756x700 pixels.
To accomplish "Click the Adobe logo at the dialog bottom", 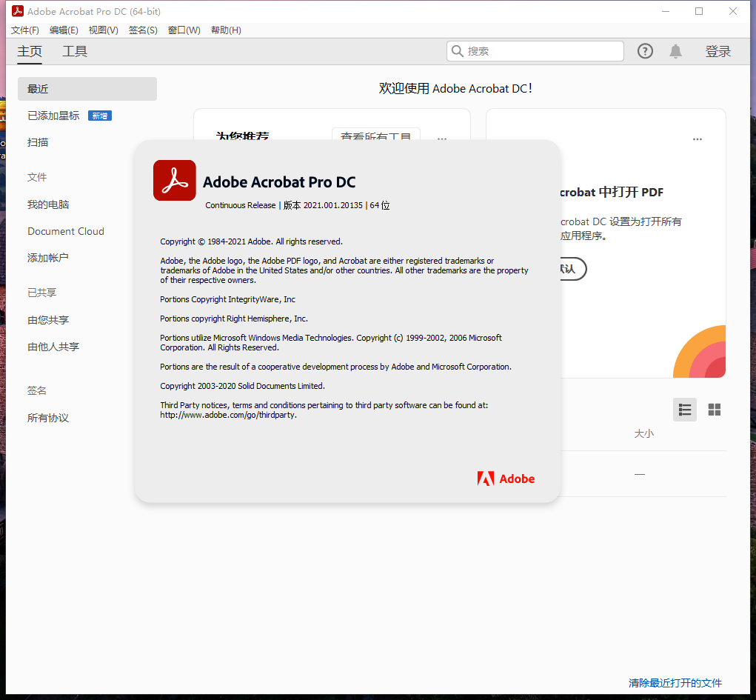I will point(506,479).
